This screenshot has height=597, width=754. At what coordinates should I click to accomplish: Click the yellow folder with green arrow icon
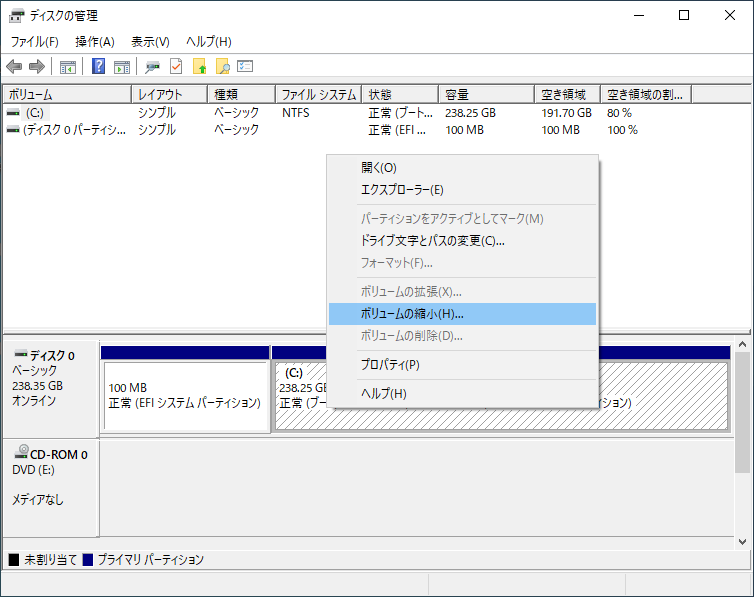coord(200,67)
